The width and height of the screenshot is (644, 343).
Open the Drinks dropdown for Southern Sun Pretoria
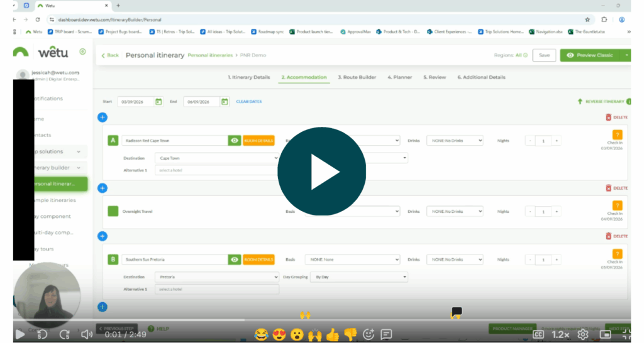click(x=455, y=259)
